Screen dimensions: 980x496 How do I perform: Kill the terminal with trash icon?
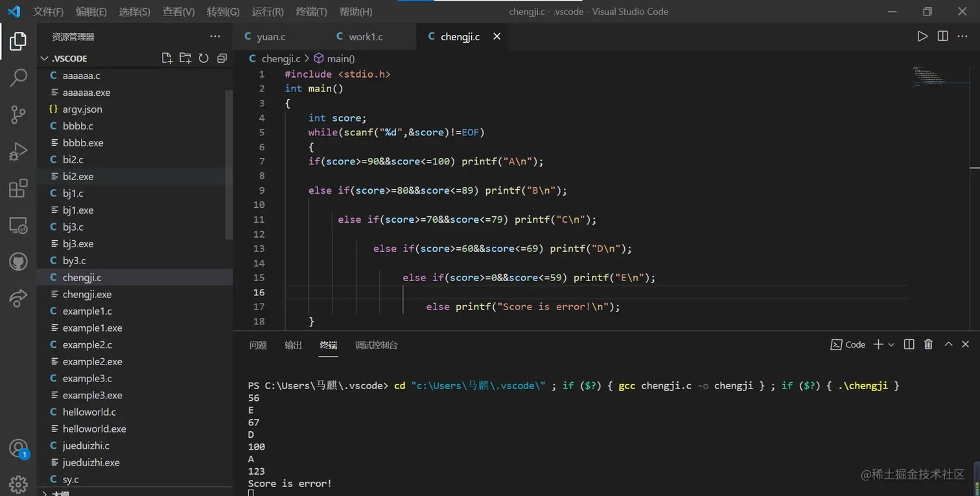(928, 344)
